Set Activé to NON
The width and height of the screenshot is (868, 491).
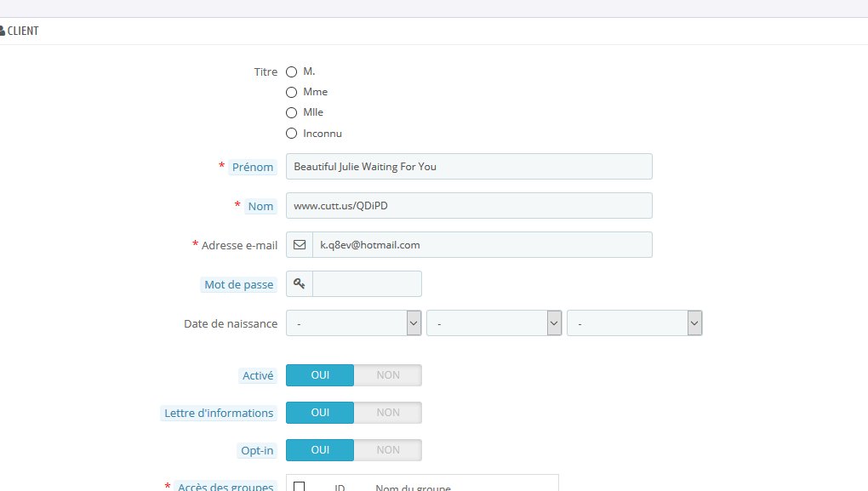tap(388, 375)
